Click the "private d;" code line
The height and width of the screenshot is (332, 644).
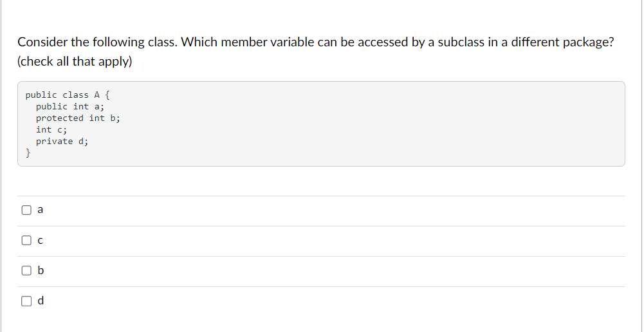[62, 142]
